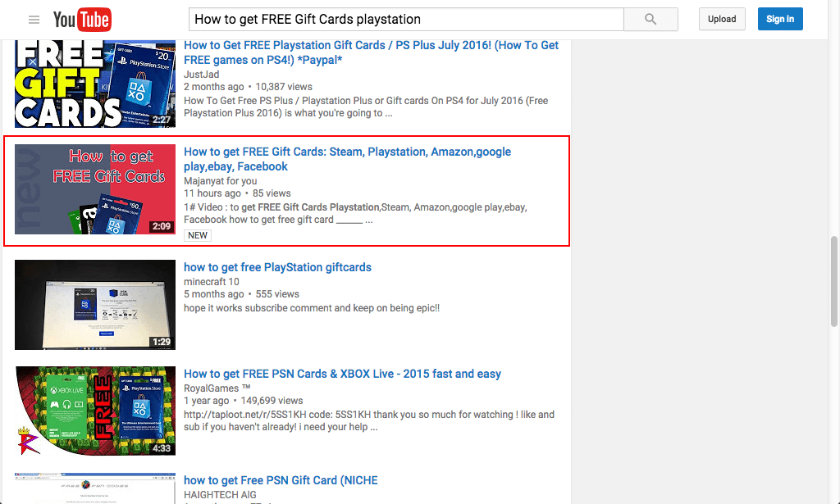
Task: Open 'how to get Free PSN Gift Card' title
Action: point(281,480)
